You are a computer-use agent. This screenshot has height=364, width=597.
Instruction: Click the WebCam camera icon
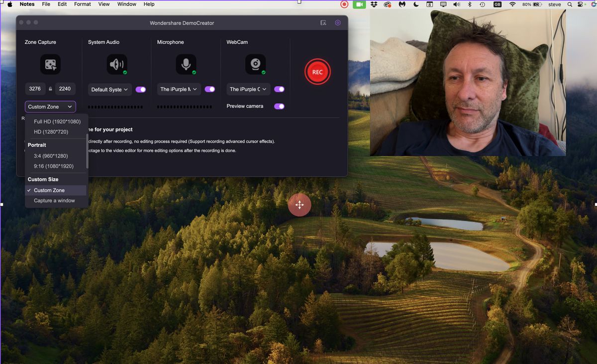(x=255, y=64)
